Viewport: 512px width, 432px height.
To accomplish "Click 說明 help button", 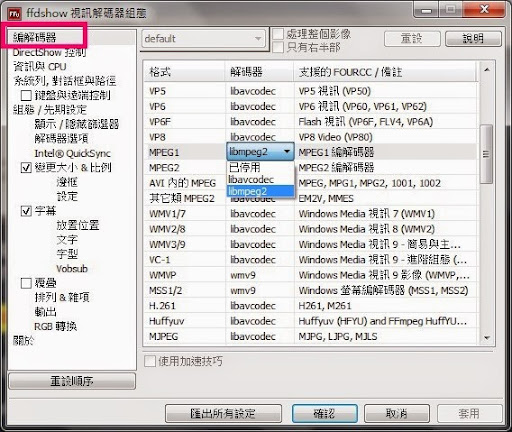I will (x=473, y=39).
